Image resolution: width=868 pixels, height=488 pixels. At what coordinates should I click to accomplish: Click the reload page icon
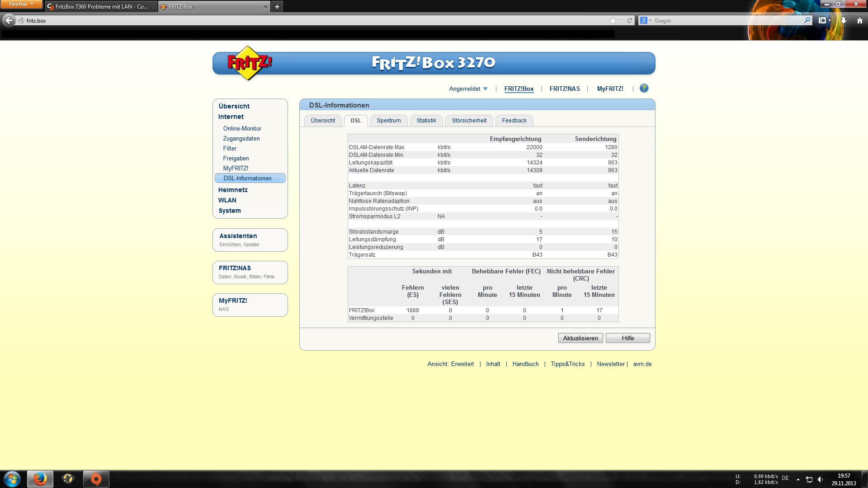629,20
